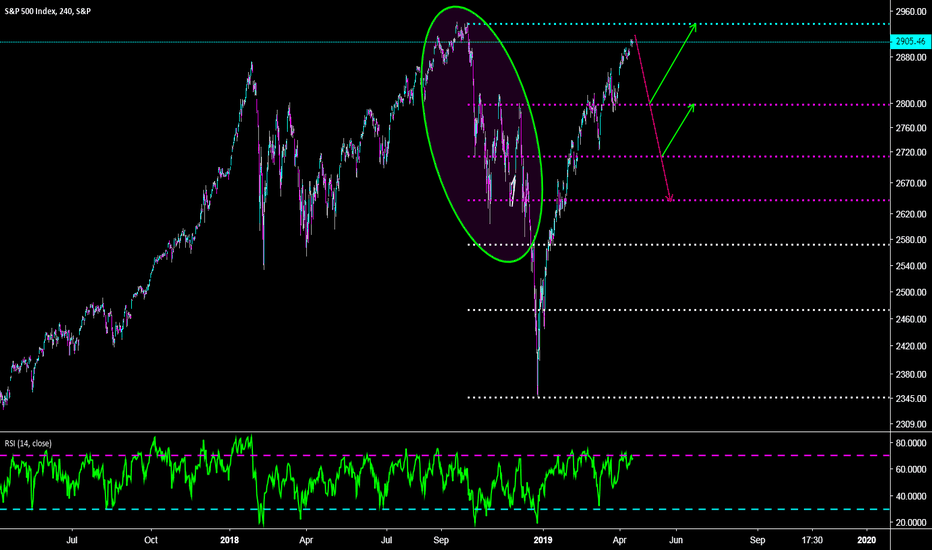Click the 2620.00 price axis label
The height and width of the screenshot is (550, 932).
(911, 214)
